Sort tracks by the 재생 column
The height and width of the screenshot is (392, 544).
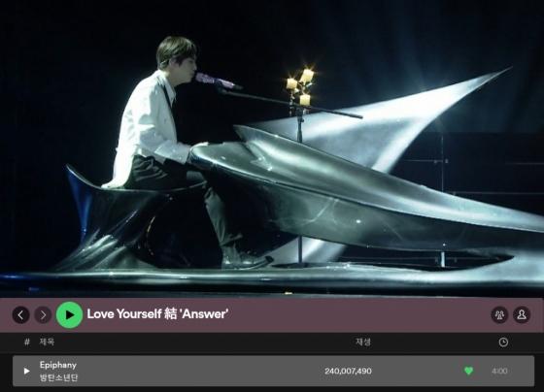(363, 343)
